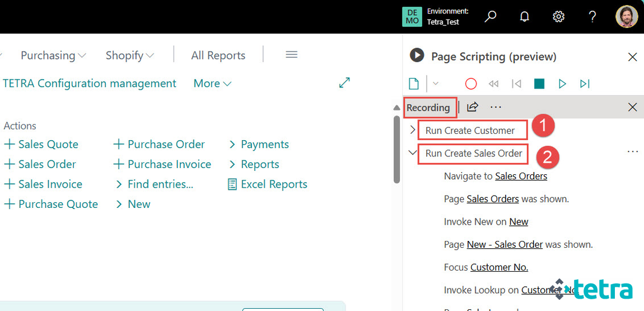Screen dimensions: 644x311
Task: Open Excel Reports
Action: [x=267, y=184]
